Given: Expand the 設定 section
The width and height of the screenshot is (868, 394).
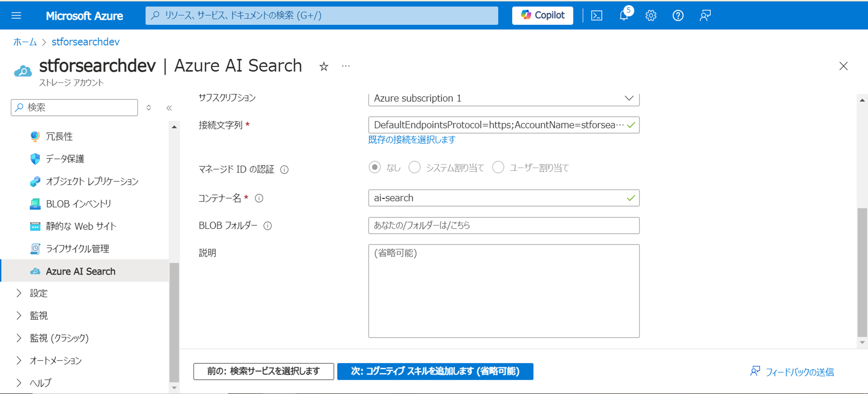Looking at the screenshot, I should click(x=19, y=293).
